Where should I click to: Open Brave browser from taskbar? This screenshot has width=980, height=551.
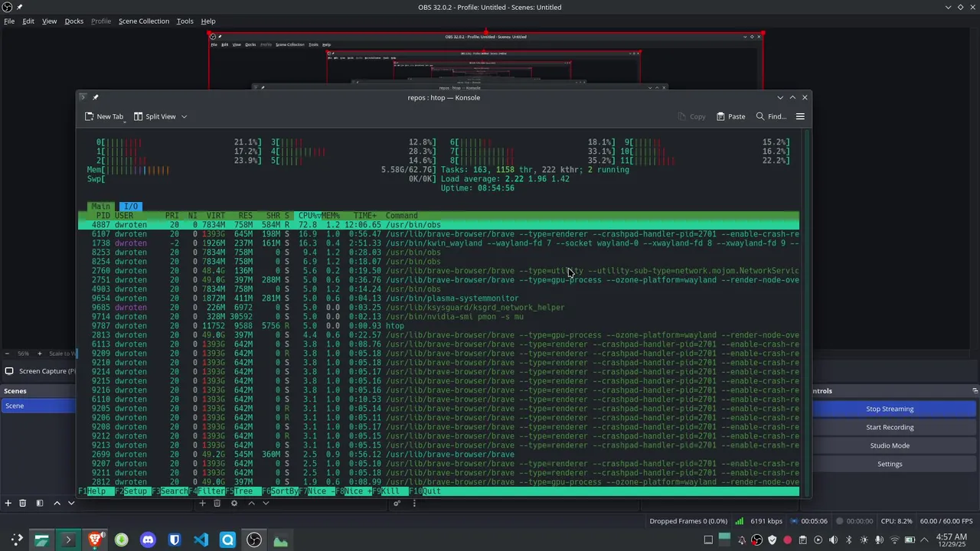tap(95, 540)
